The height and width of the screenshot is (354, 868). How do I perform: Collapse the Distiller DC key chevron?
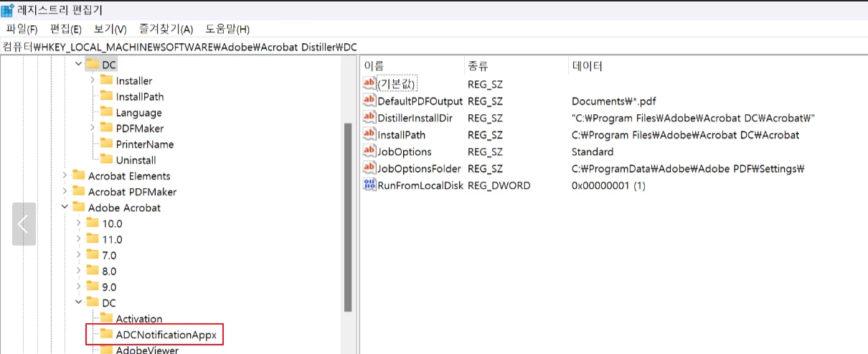point(77,65)
